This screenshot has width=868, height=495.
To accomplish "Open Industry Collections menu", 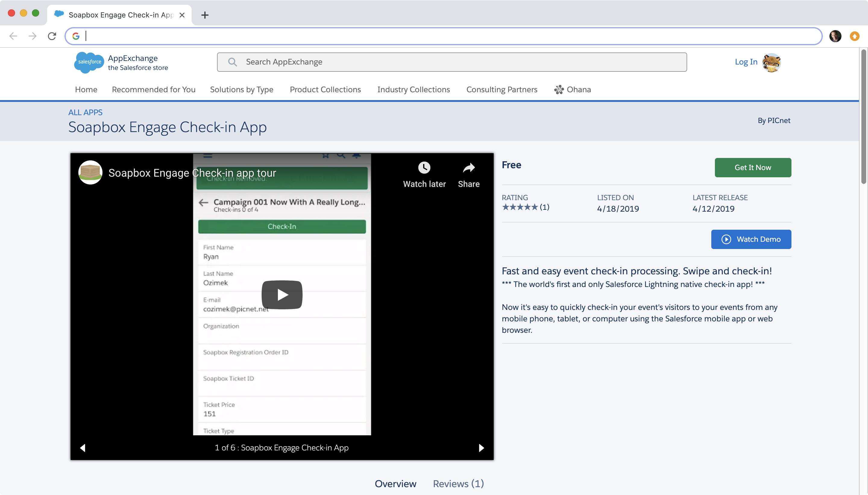I will (x=414, y=90).
